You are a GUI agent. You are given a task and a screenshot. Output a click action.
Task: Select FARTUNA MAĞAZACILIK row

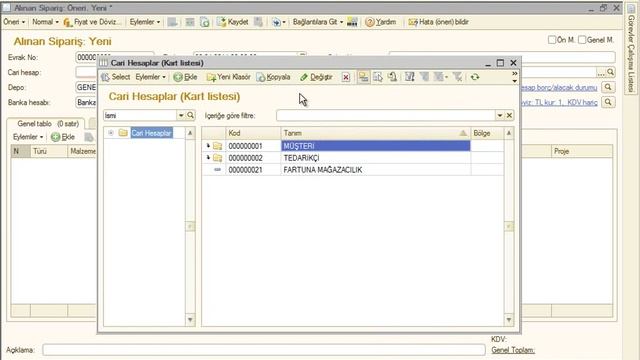pos(353,169)
